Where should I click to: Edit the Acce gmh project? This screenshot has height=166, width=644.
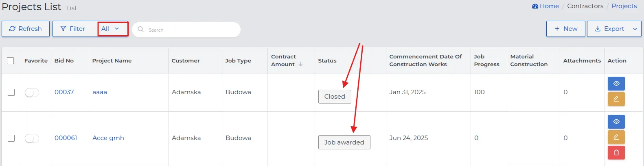[x=616, y=137]
